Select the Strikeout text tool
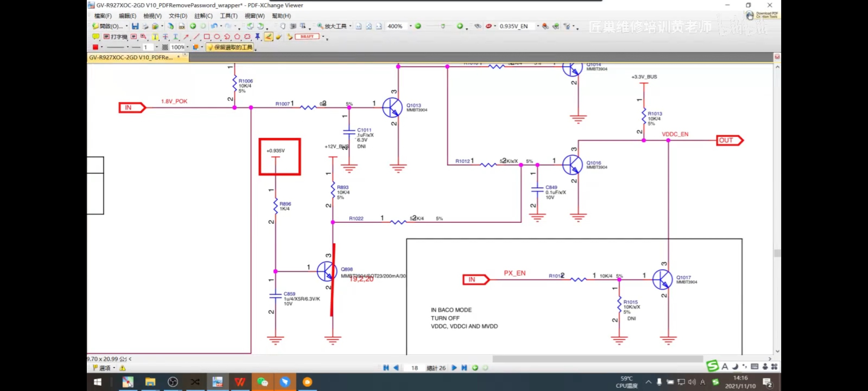 pyautogui.click(x=165, y=37)
